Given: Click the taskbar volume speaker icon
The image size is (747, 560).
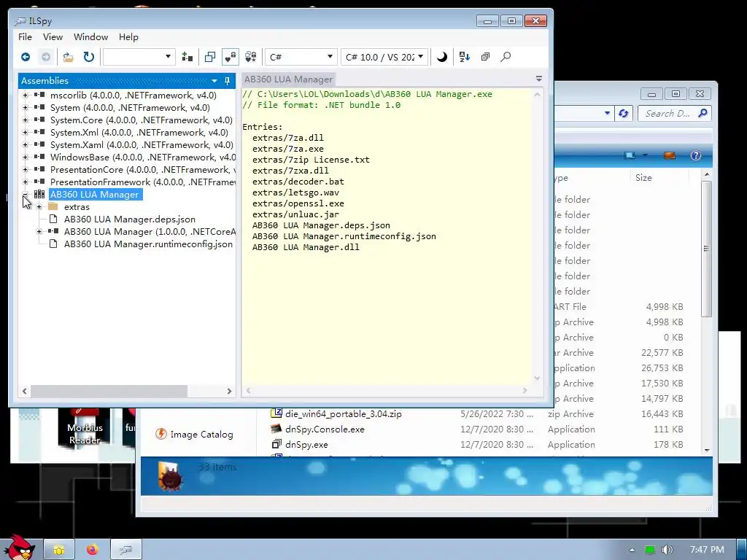Looking at the screenshot, I should coord(667,550).
